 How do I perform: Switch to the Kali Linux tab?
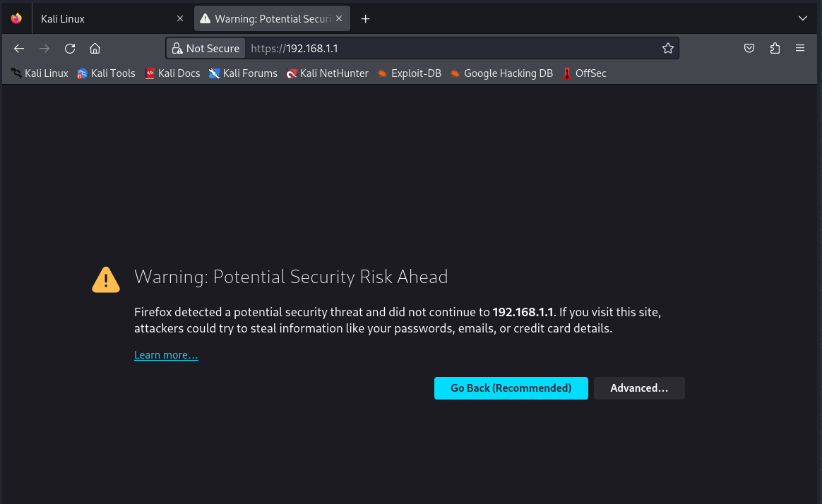tap(99, 19)
